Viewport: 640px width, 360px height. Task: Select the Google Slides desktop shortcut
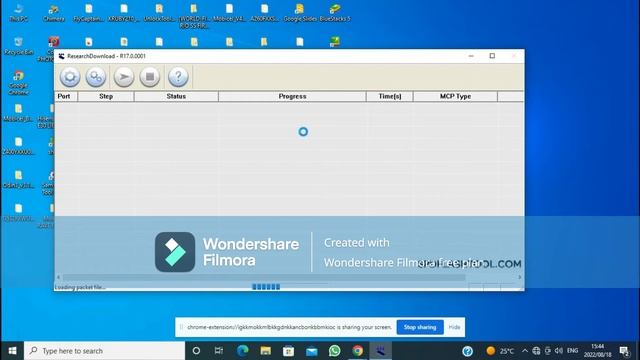300,13
